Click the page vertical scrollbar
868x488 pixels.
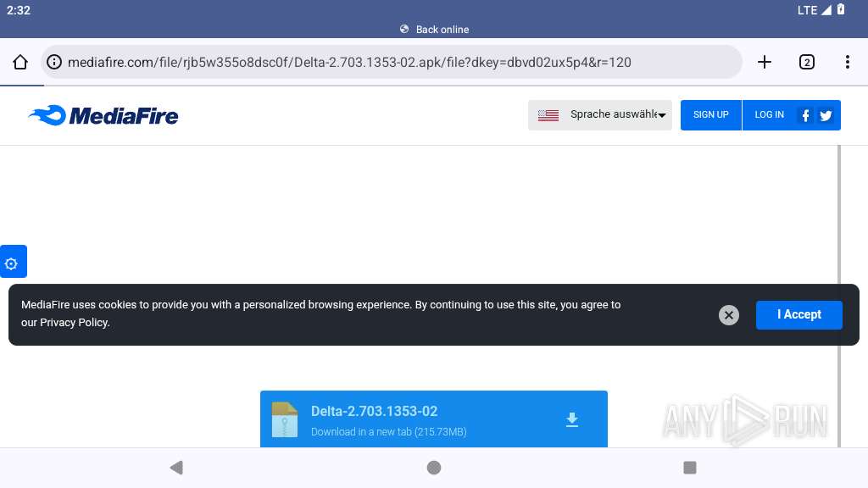click(x=839, y=296)
